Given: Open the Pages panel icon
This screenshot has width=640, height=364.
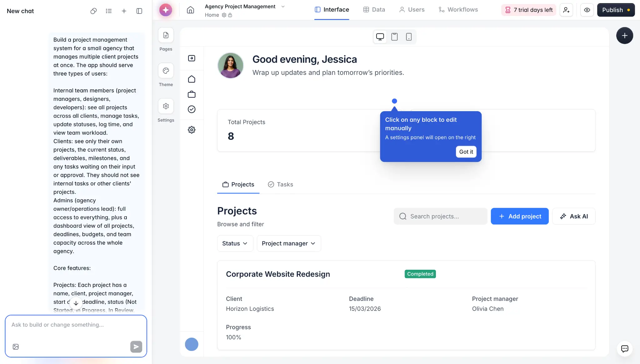Looking at the screenshot, I should (166, 35).
